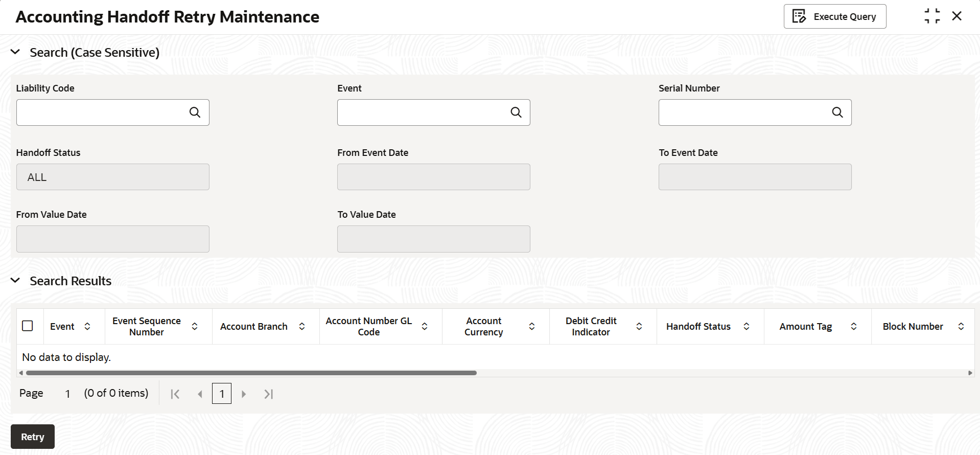Sort by Account Branch column
This screenshot has height=455, width=980.
click(302, 326)
